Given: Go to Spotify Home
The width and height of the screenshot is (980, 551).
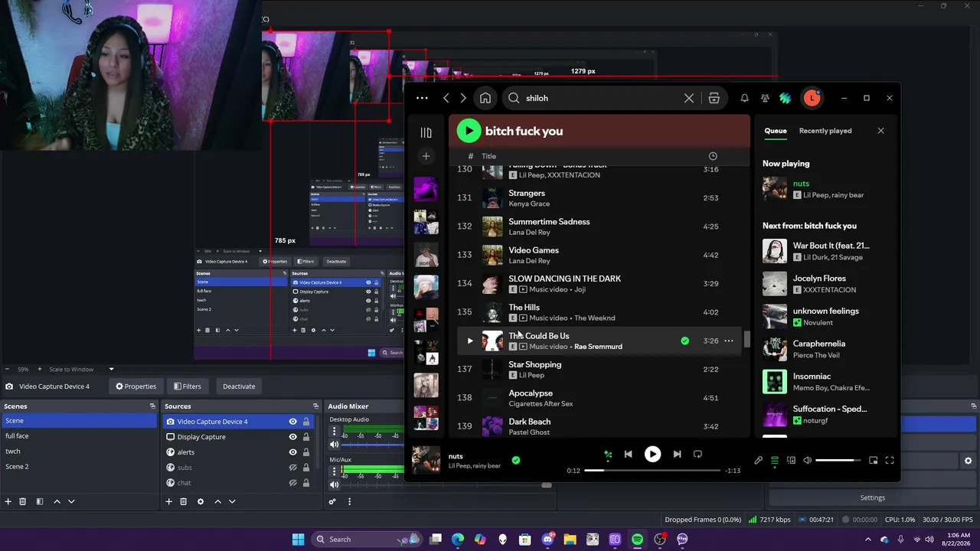Looking at the screenshot, I should tap(485, 98).
